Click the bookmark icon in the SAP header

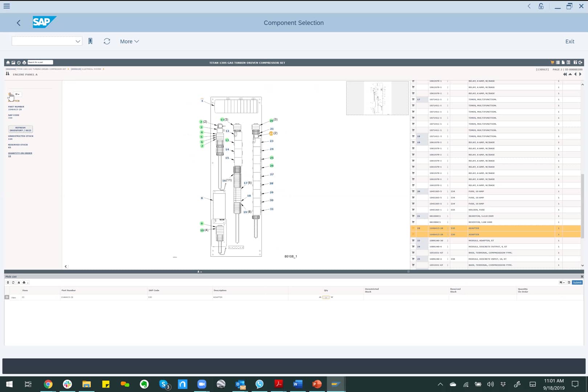tap(90, 41)
